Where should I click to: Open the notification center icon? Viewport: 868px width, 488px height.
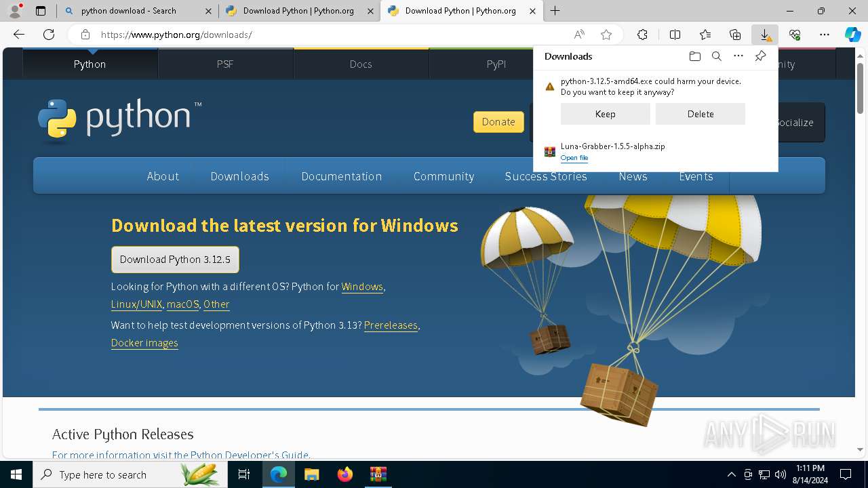click(x=846, y=474)
